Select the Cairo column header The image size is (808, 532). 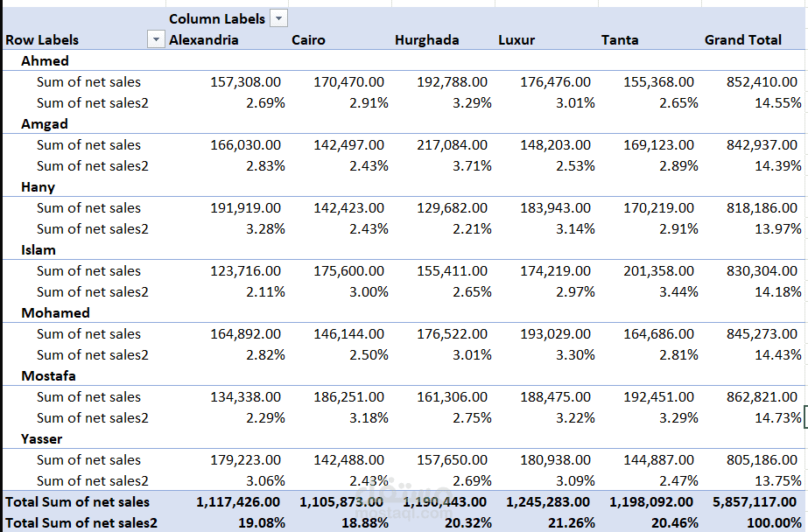click(x=308, y=39)
